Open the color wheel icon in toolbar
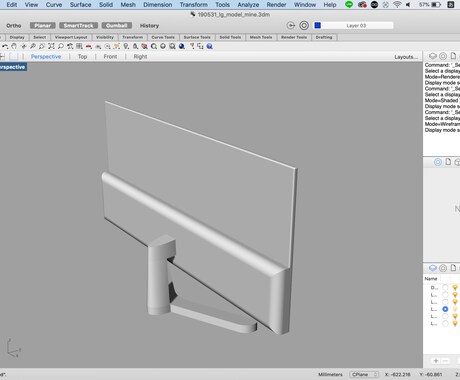Image resolution: width=460 pixels, height=380 pixels. (x=154, y=46)
